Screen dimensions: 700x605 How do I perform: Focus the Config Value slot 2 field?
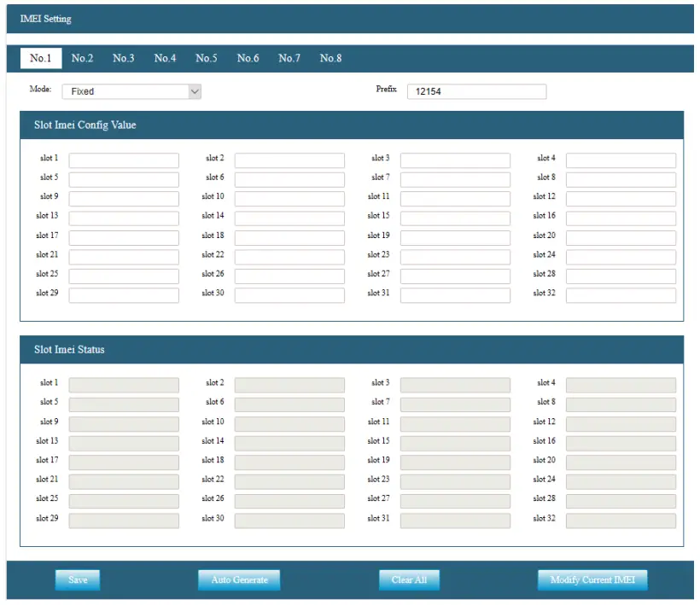pyautogui.click(x=289, y=160)
